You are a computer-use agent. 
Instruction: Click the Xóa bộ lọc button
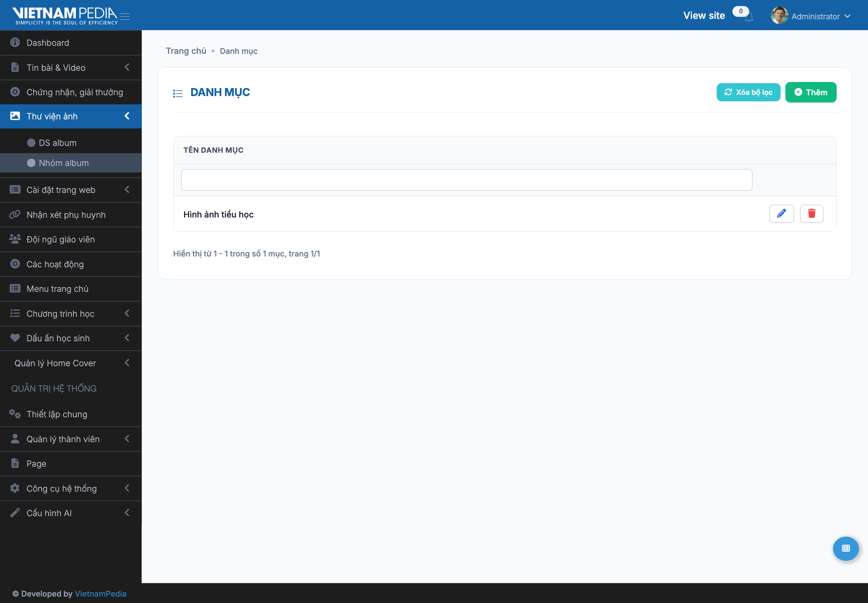tap(748, 92)
